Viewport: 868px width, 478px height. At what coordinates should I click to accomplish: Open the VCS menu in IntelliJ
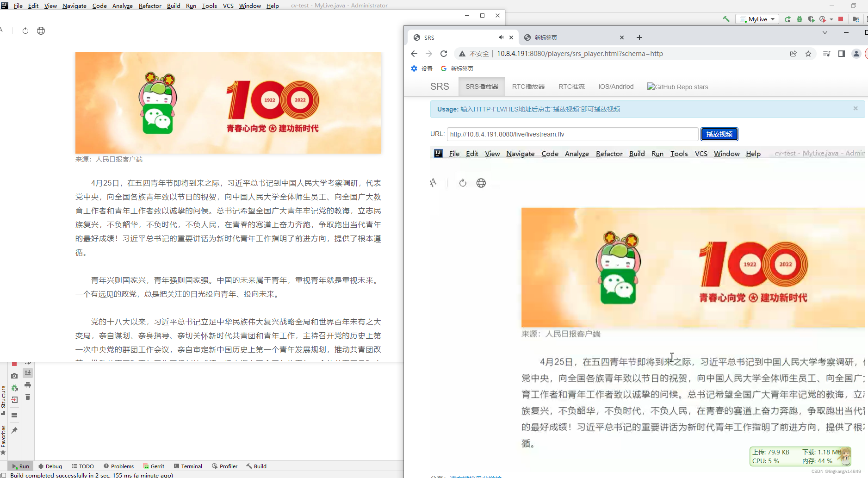pos(228,6)
